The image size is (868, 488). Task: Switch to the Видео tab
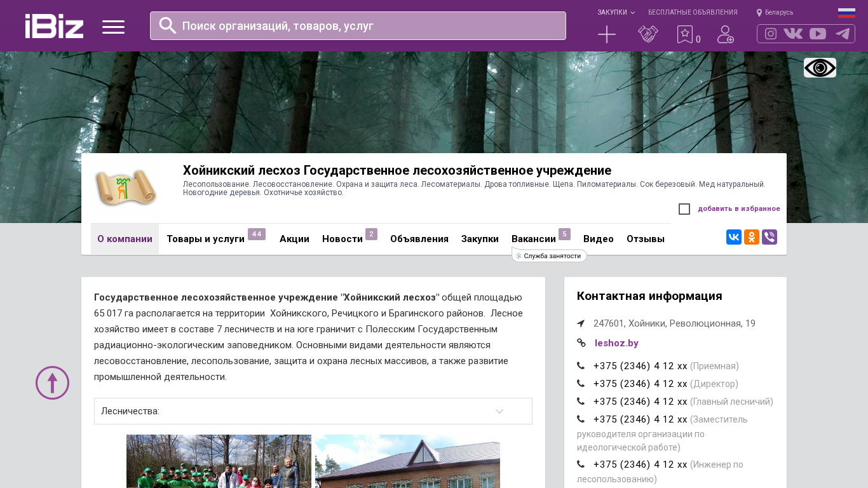pyautogui.click(x=599, y=239)
